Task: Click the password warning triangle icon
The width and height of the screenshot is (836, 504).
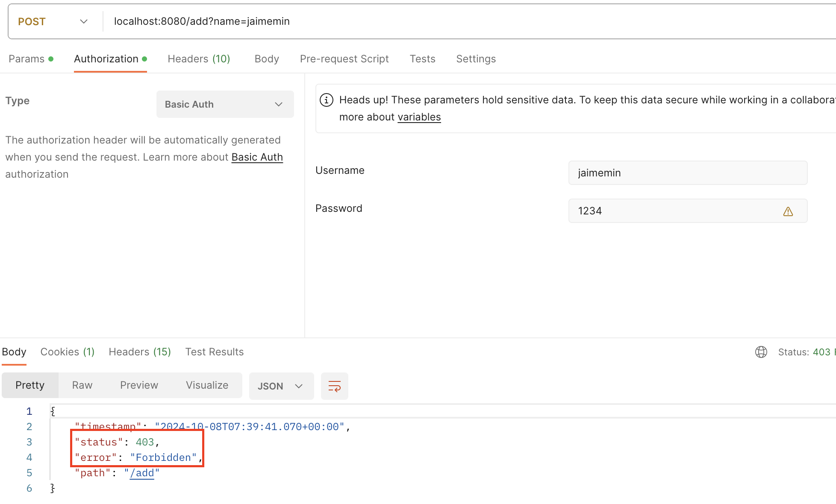Action: tap(788, 211)
